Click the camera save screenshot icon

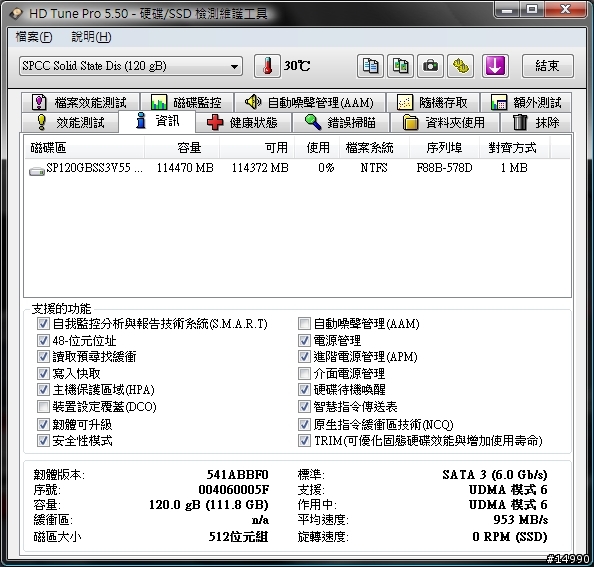pyautogui.click(x=430, y=66)
